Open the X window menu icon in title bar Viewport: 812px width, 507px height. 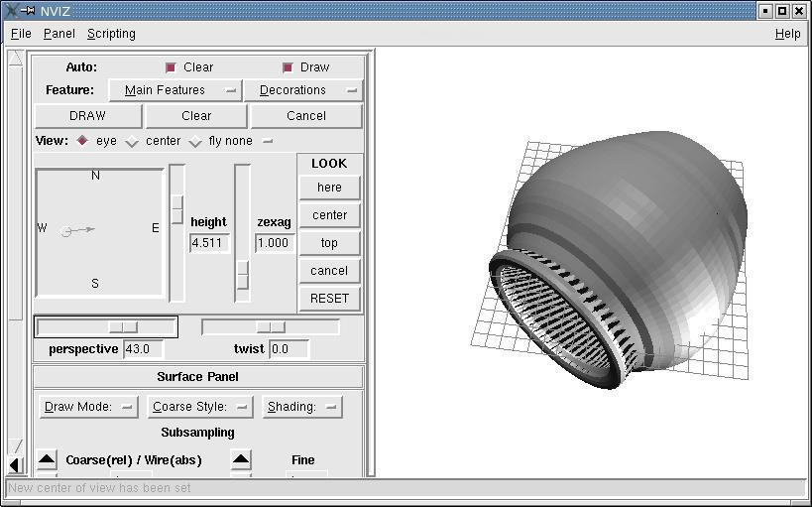coord(10,10)
